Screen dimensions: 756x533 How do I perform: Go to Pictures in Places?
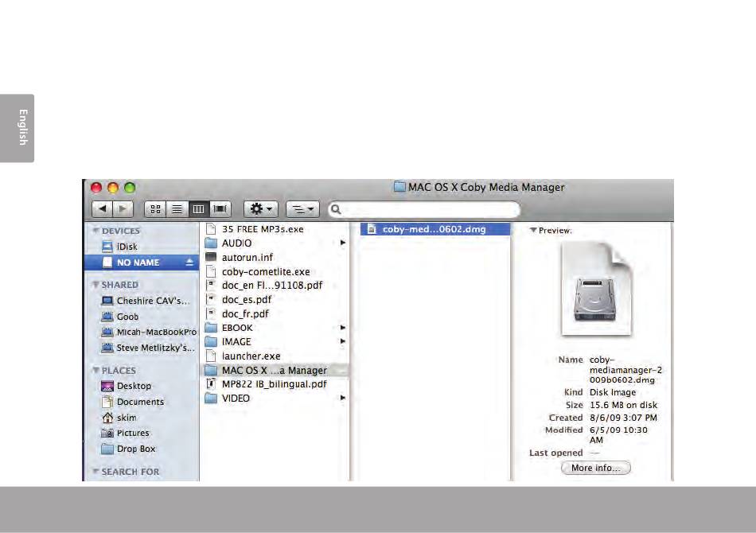[x=142, y=434]
